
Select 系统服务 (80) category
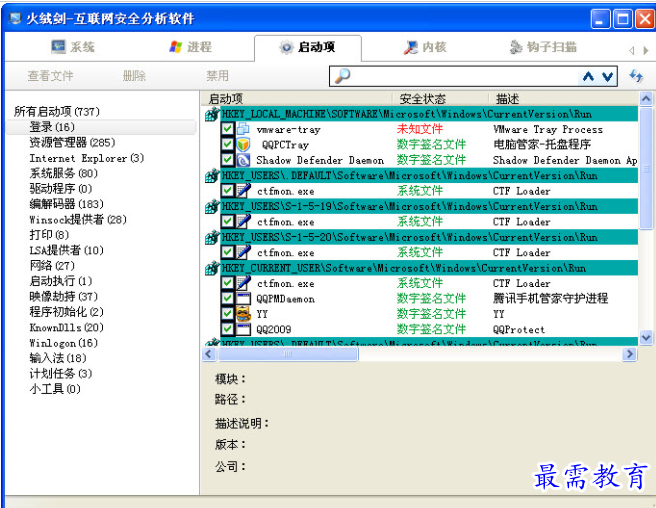pyautogui.click(x=63, y=173)
